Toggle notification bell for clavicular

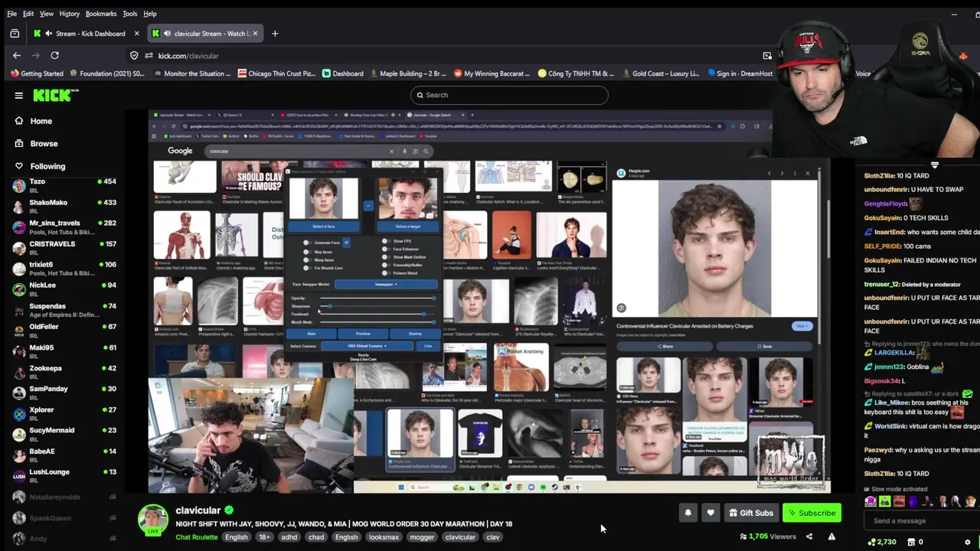(x=688, y=513)
